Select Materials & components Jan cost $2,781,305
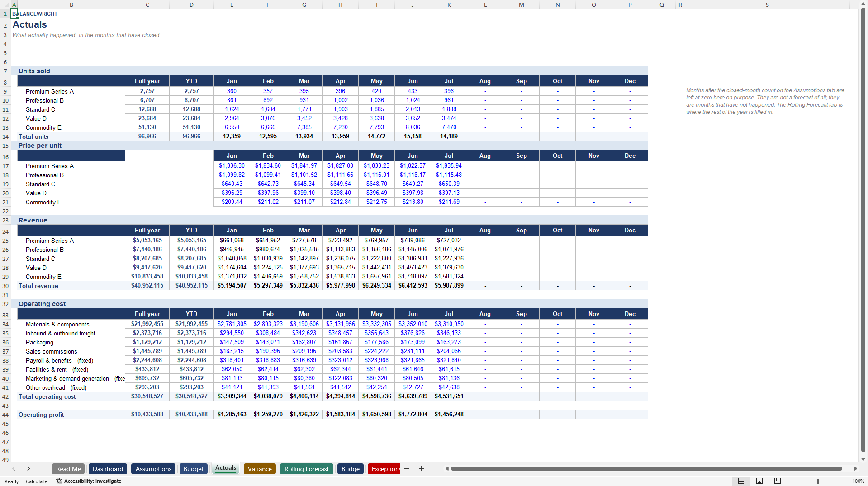 (232, 324)
